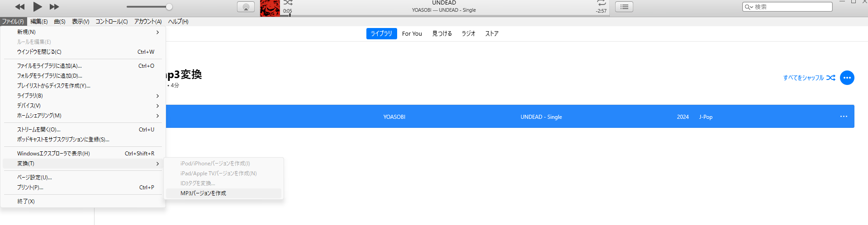Open the track row ellipsis options
Image resolution: width=868 pixels, height=225 pixels.
click(844, 117)
